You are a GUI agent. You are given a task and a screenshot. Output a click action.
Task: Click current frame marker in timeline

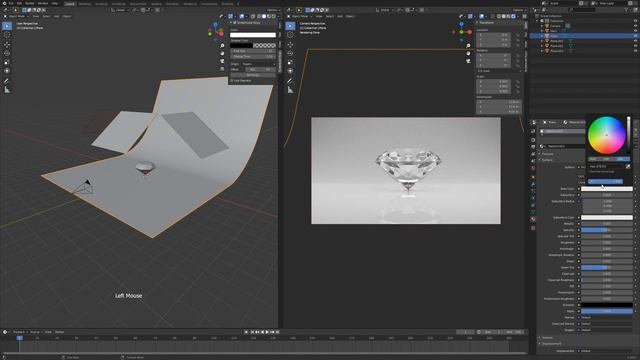pos(19,338)
